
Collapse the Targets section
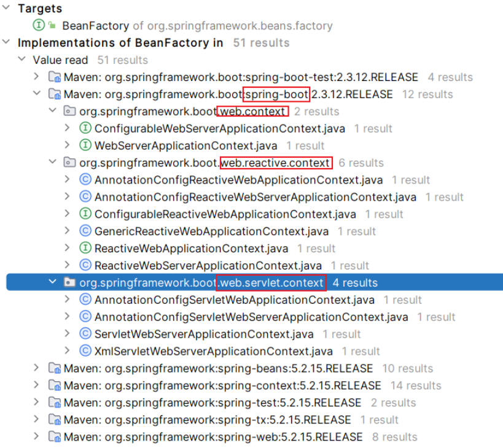[7, 9]
